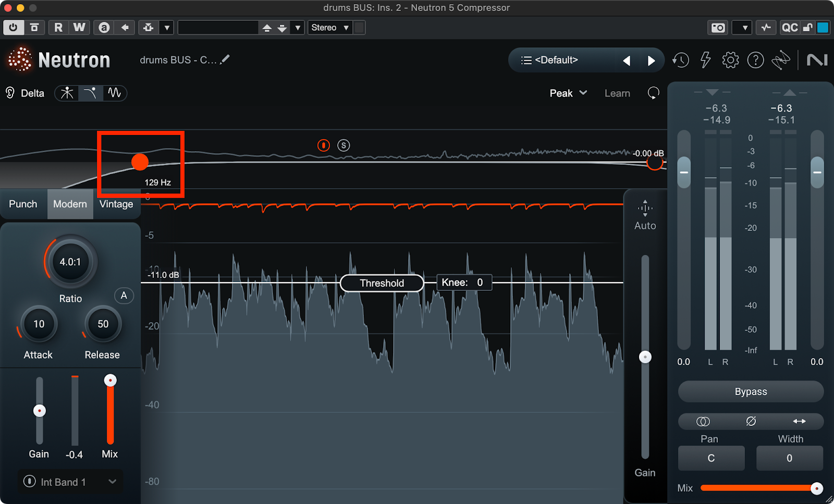Click the Learn button
Image resolution: width=834 pixels, height=504 pixels.
(x=617, y=93)
